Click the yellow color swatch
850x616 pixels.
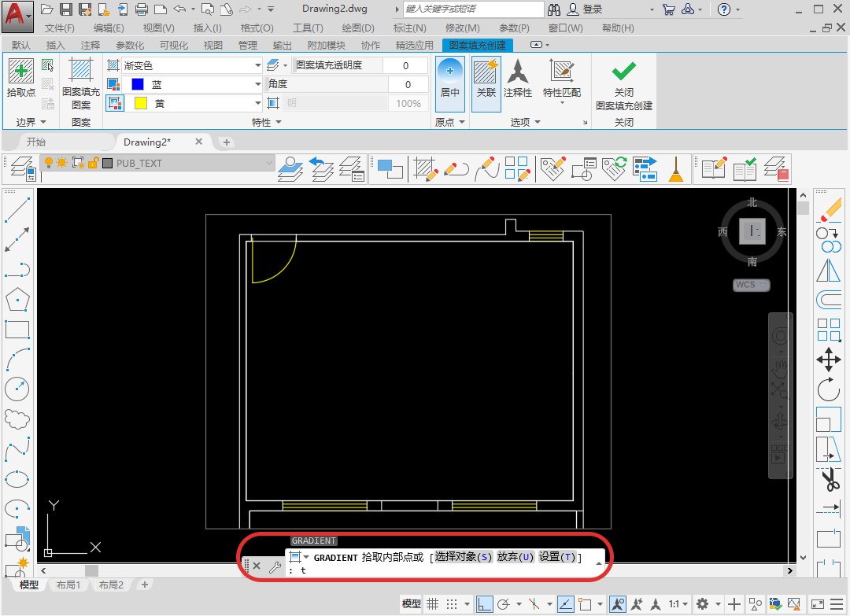coord(140,104)
